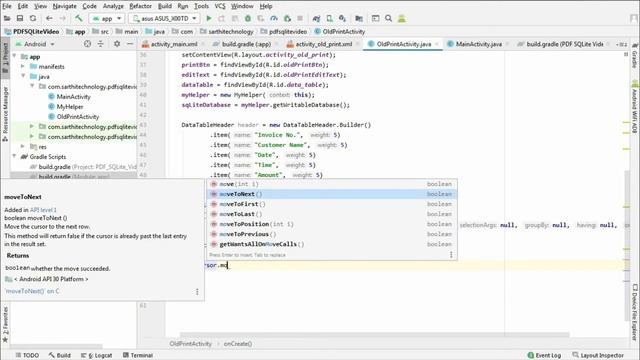Hide the project panel with the minus icon
This screenshot has width=640, height=360.
[130, 44]
